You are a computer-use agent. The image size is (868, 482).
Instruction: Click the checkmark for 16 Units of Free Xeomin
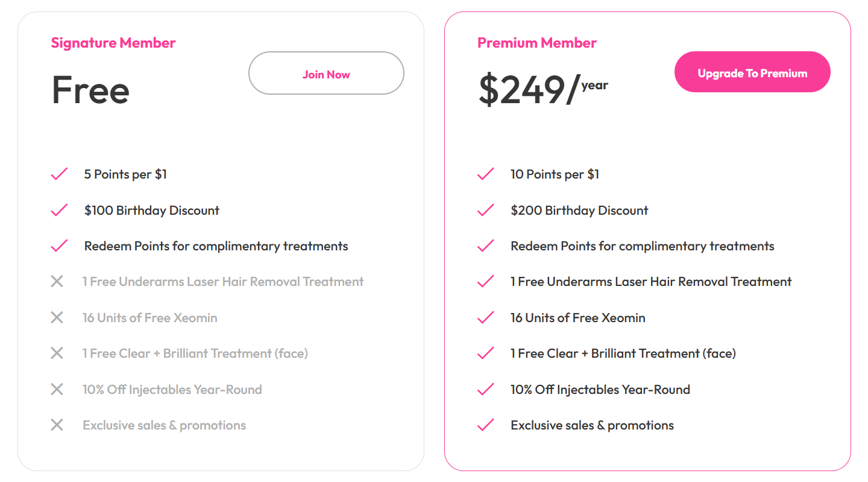pyautogui.click(x=485, y=317)
